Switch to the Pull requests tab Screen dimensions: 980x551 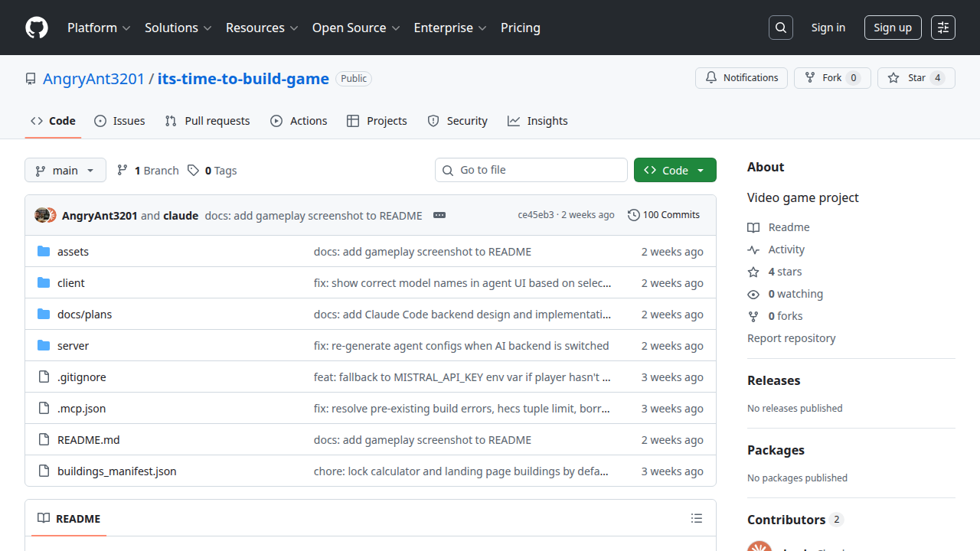pos(207,121)
